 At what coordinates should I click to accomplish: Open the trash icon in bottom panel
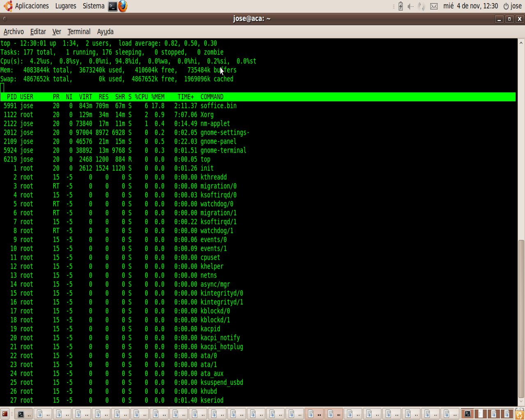click(x=519, y=414)
